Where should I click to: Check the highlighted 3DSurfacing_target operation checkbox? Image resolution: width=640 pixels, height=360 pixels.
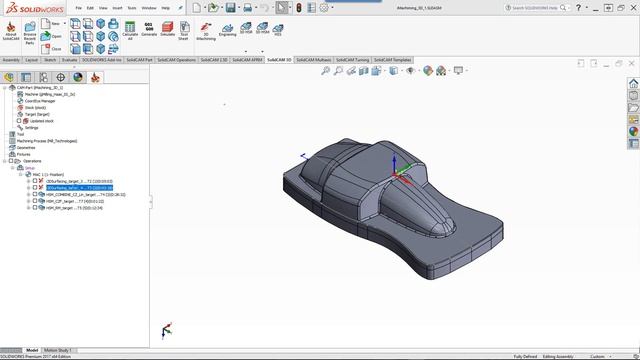click(x=35, y=187)
